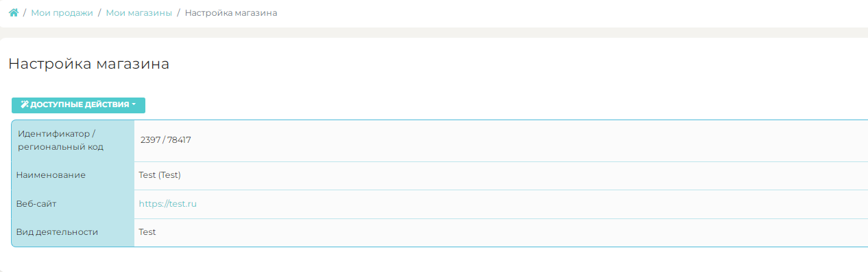Click the regional code 78417

178,140
